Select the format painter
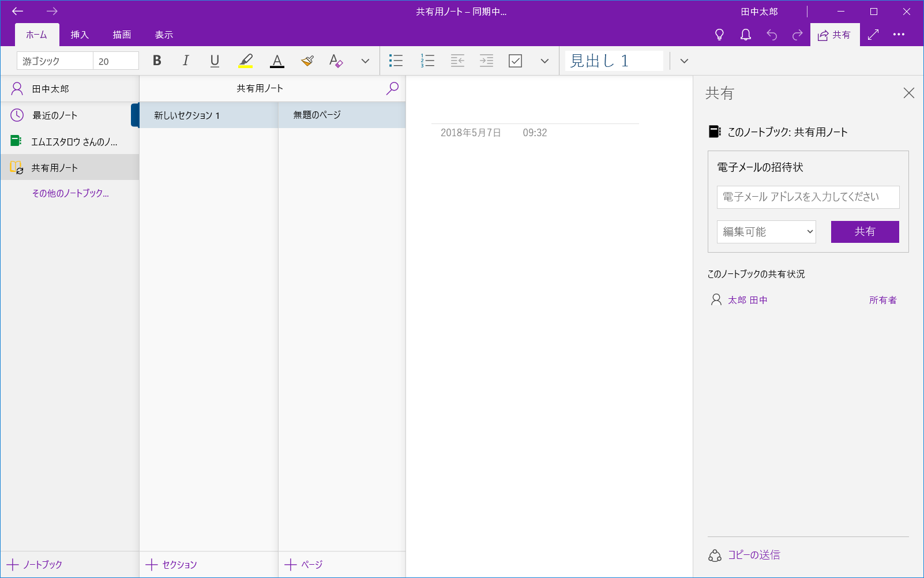 point(307,61)
